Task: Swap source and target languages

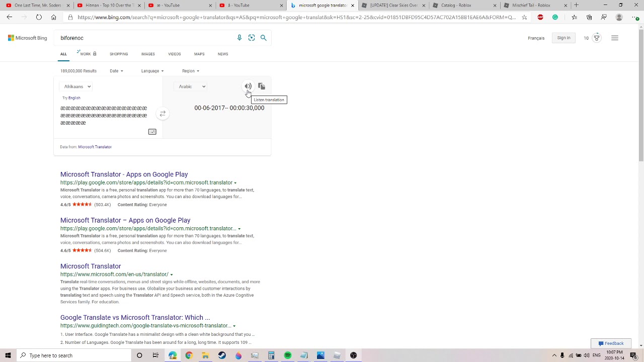Action: [163, 114]
